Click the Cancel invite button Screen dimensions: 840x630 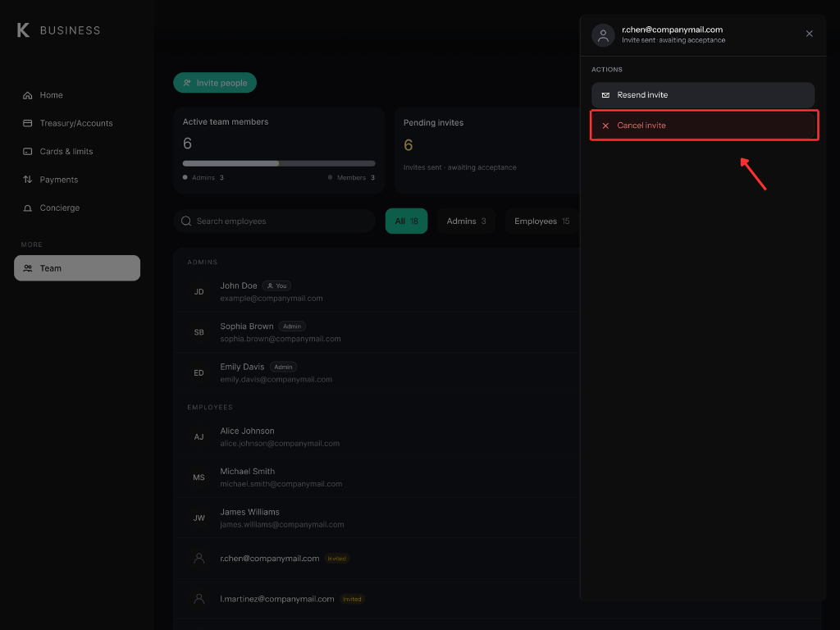tap(703, 126)
